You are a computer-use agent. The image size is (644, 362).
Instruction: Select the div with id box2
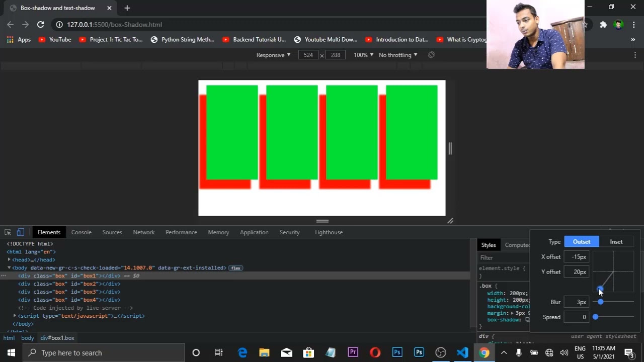[69, 284]
